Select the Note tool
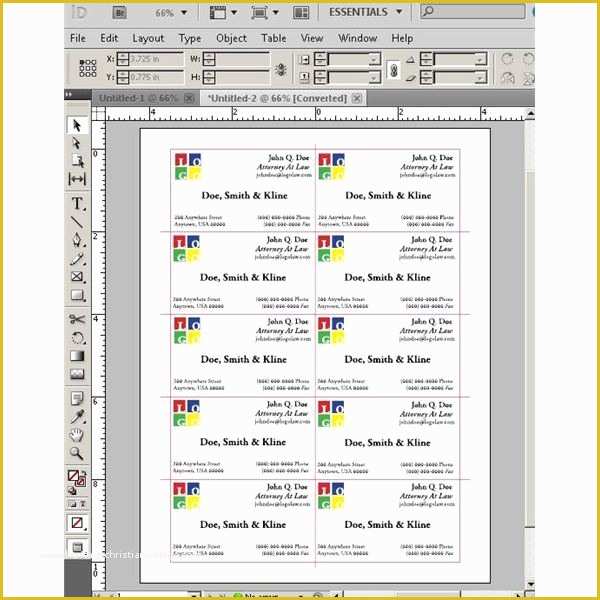This screenshot has width=600, height=600. tap(77, 398)
